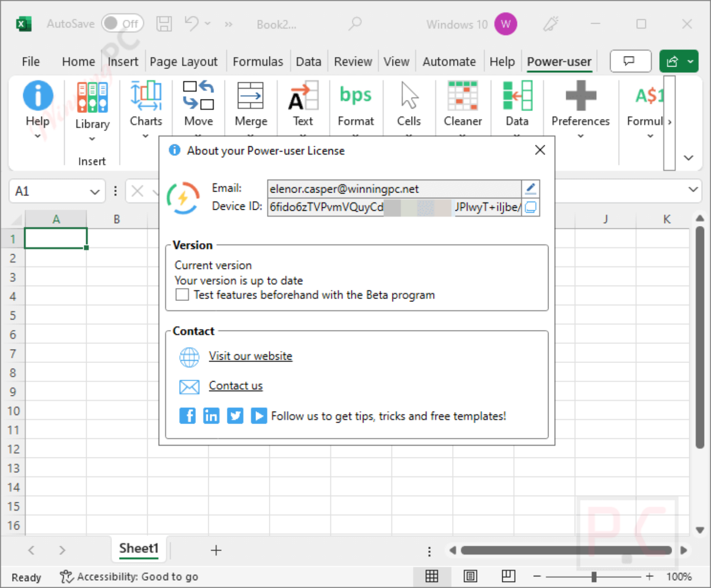Copy the Device ID using the copy icon
Screen dimensions: 711x588
click(x=530, y=207)
